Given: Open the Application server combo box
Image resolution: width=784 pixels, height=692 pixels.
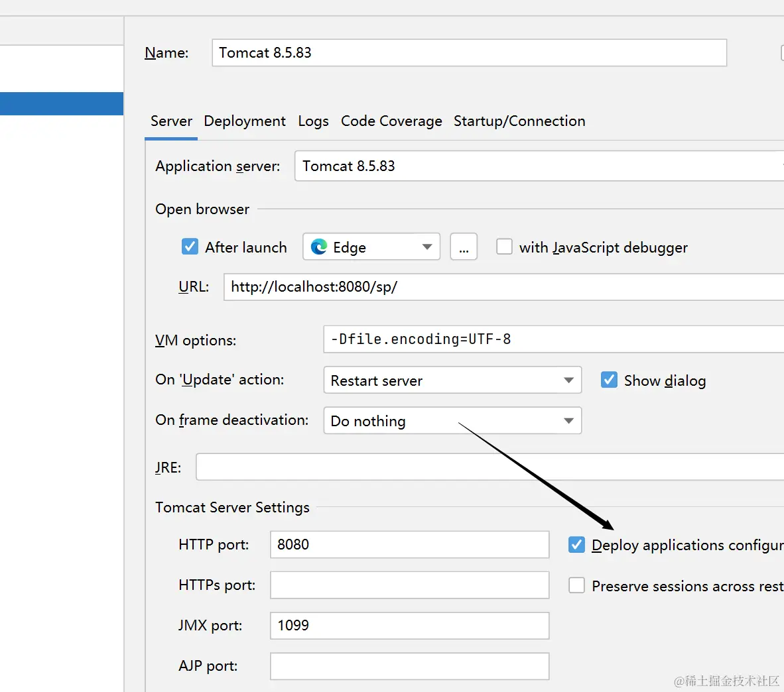Looking at the screenshot, I should (539, 166).
